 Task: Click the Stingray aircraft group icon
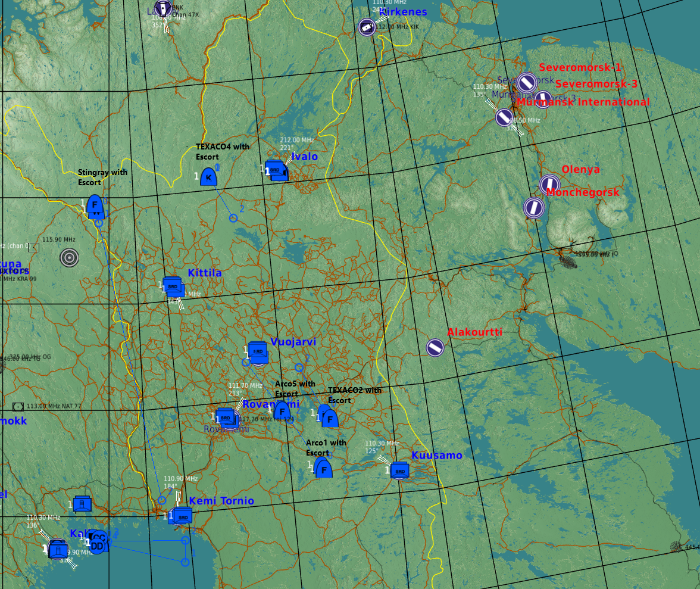coord(95,205)
